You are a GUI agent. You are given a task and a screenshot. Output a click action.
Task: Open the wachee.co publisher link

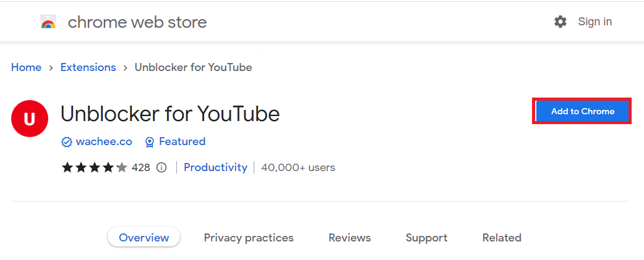coord(104,142)
